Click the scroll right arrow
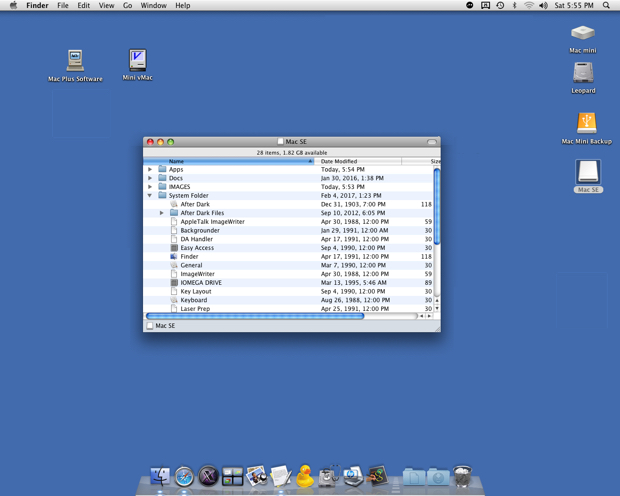This screenshot has width=620, height=496. (x=429, y=316)
